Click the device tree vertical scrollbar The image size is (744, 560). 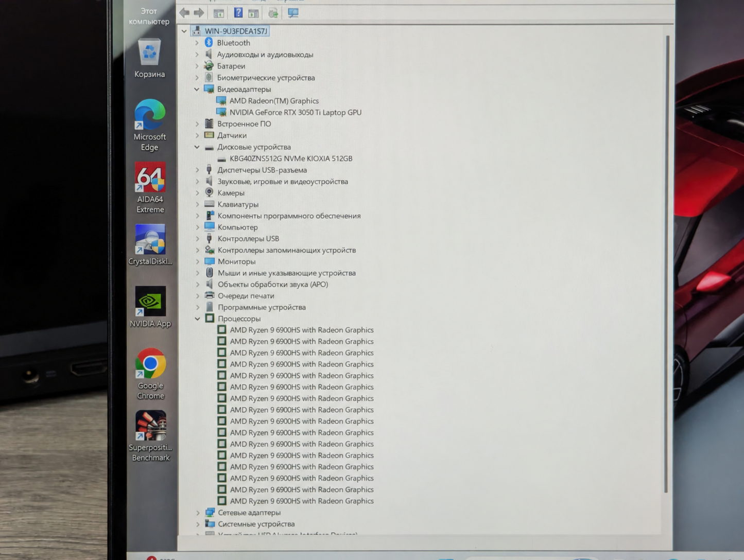click(x=667, y=264)
